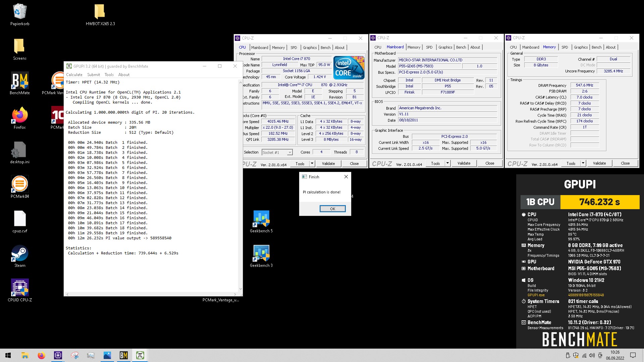This screenshot has width=644, height=362.
Task: Click Close in right CPU-Z window
Action: tap(625, 163)
